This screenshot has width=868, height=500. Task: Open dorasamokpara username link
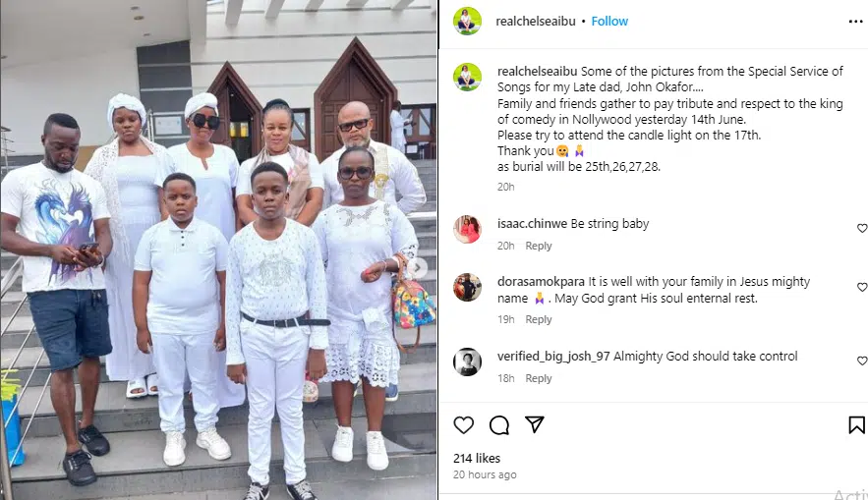[541, 282]
